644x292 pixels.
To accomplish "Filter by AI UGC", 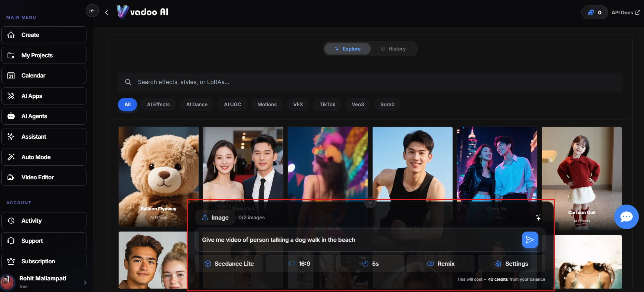I will [x=232, y=105].
